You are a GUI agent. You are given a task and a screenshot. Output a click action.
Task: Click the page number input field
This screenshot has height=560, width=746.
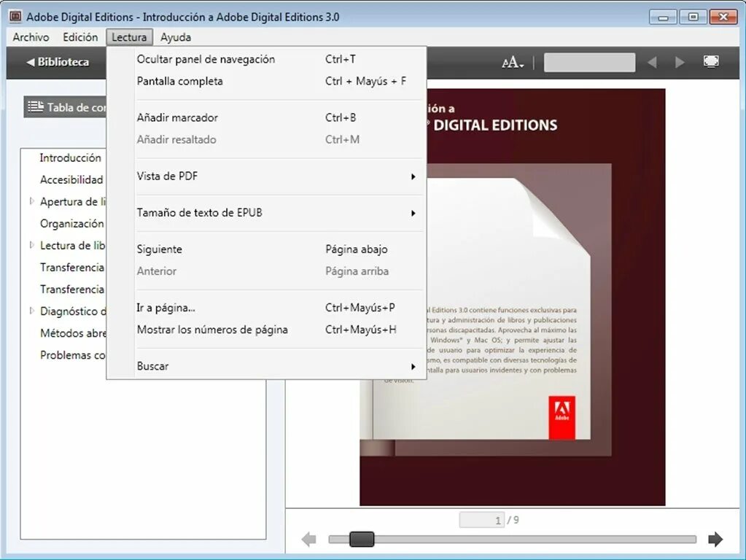[481, 520]
